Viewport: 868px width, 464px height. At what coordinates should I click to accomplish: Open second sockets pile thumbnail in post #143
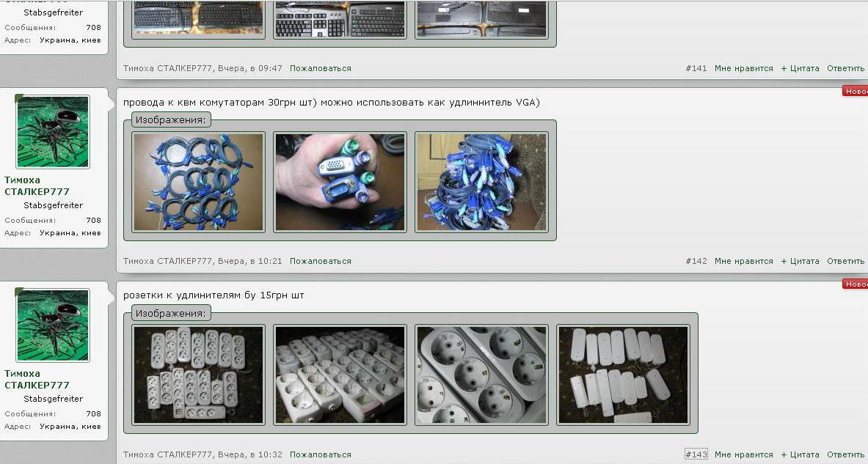[340, 375]
